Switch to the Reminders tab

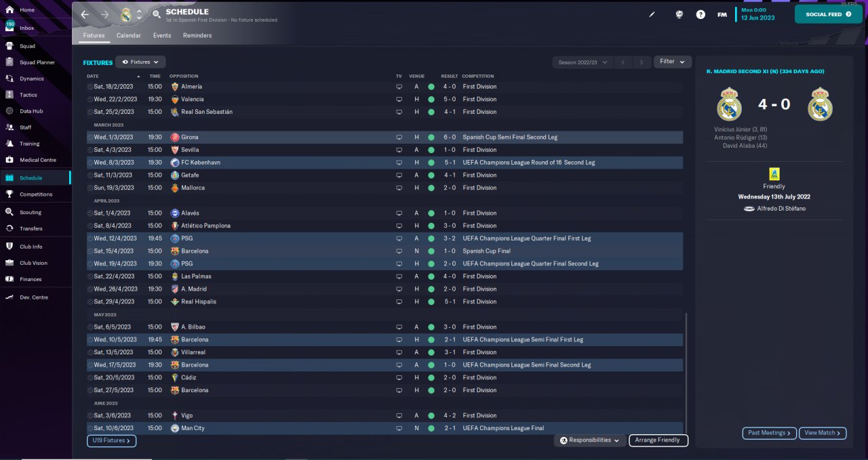click(197, 35)
